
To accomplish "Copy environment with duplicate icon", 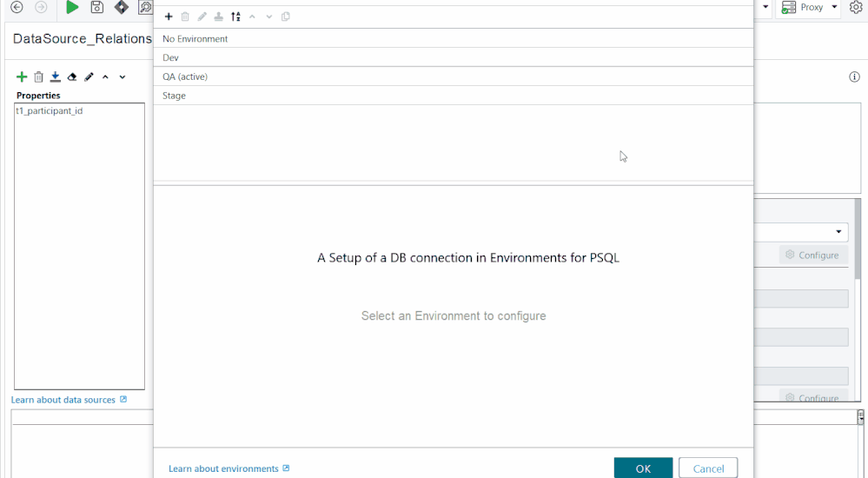I will 286,17.
